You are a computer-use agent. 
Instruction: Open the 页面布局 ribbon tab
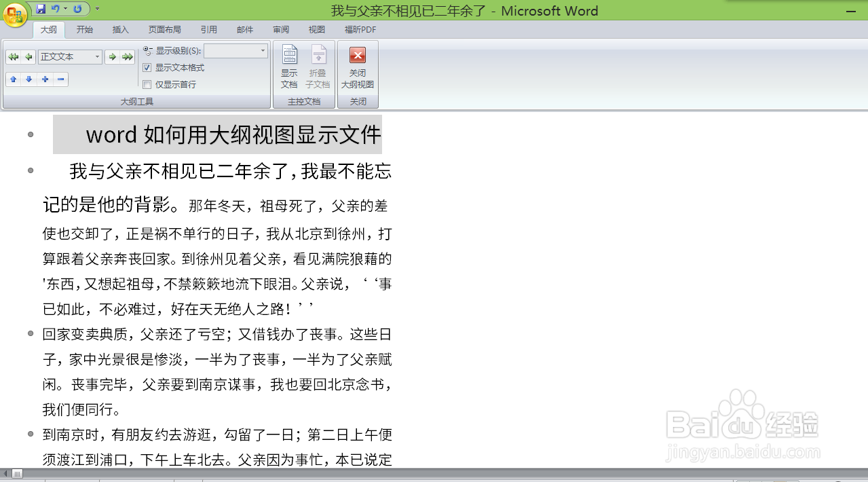165,30
